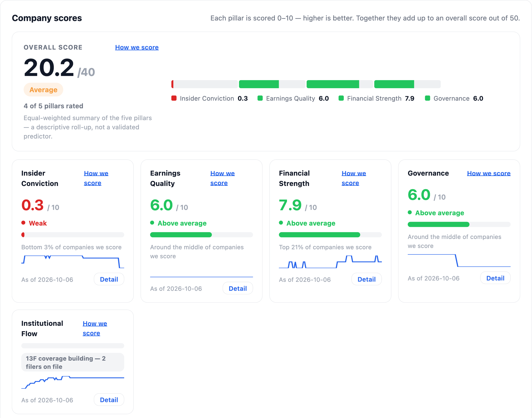Click 'Top 21% of companies we score'
Image resolution: width=532 pixels, height=418 pixels.
325,247
